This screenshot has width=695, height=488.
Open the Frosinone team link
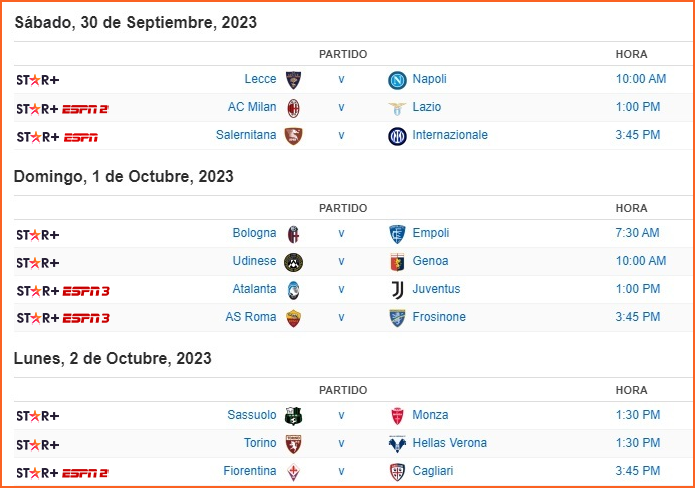[x=439, y=317]
